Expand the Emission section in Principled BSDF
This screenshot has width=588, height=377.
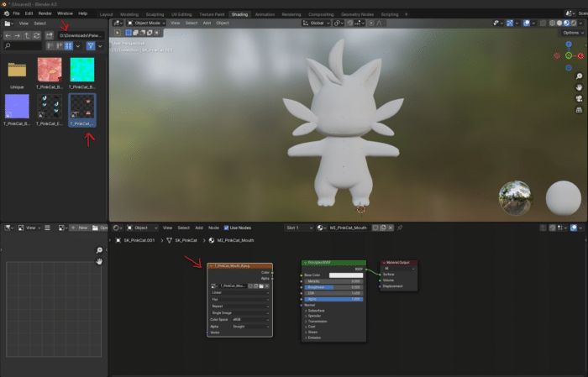pos(312,338)
